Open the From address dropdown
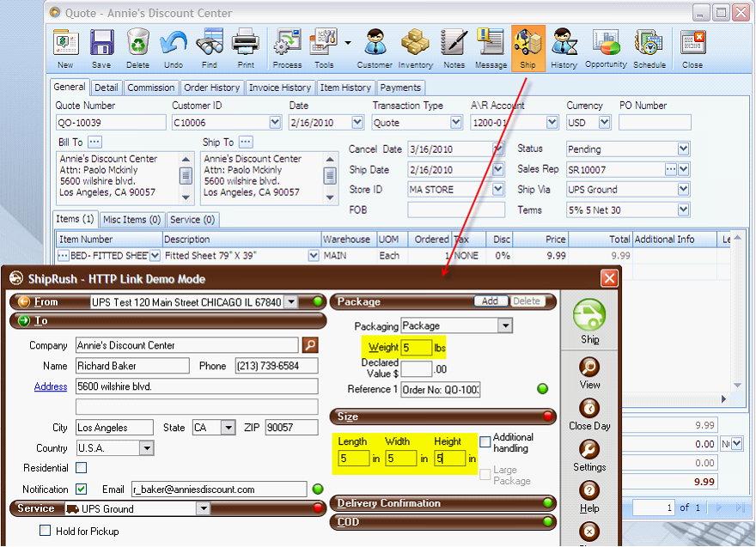Screen dimensions: 756x547 (x=291, y=302)
